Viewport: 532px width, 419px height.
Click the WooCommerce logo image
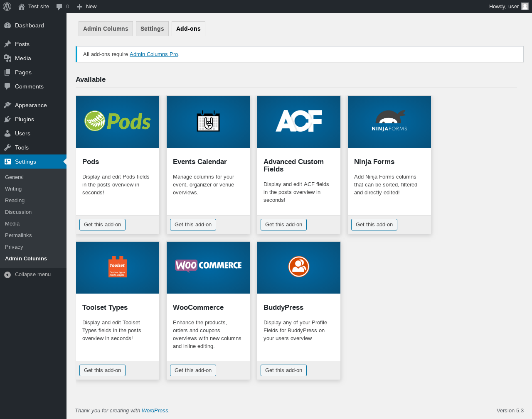point(208,266)
